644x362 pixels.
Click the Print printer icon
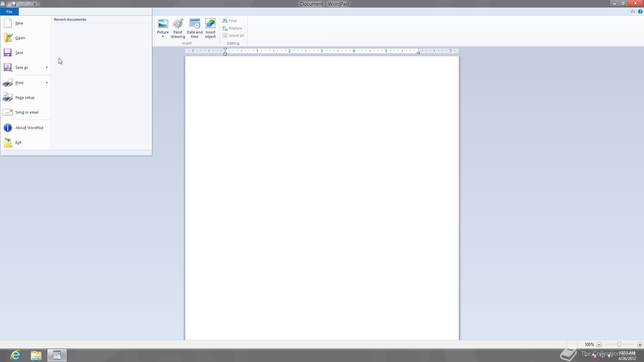point(8,83)
